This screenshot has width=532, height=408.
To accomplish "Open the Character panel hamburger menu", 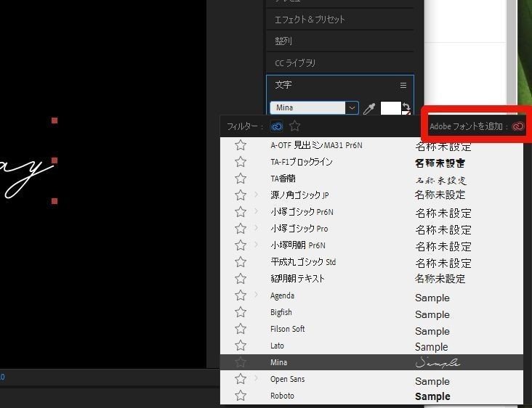I will 403,86.
